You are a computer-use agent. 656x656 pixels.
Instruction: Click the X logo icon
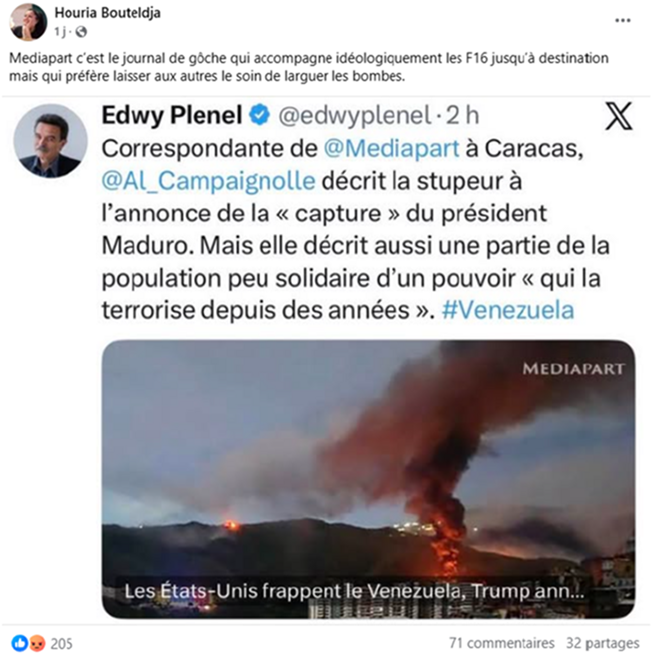coord(619,116)
